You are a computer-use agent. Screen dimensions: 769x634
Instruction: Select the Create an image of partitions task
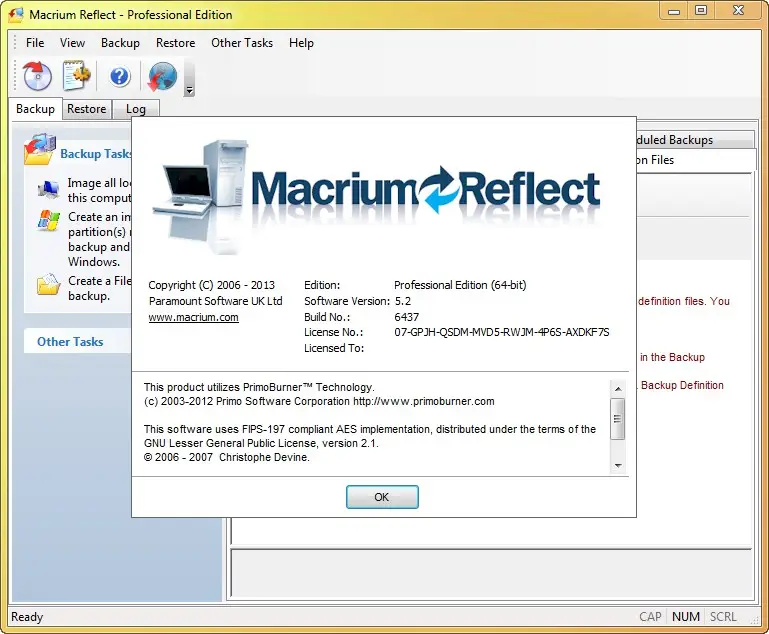tap(100, 239)
